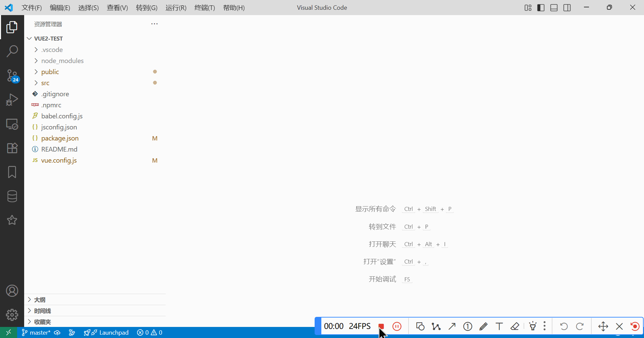Expand the .vscode folder
This screenshot has height=338, width=644.
click(x=95, y=50)
